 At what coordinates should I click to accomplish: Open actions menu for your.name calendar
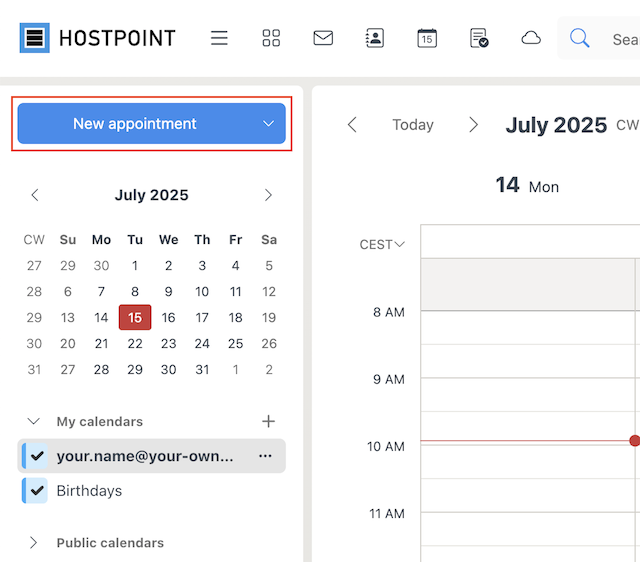click(265, 456)
